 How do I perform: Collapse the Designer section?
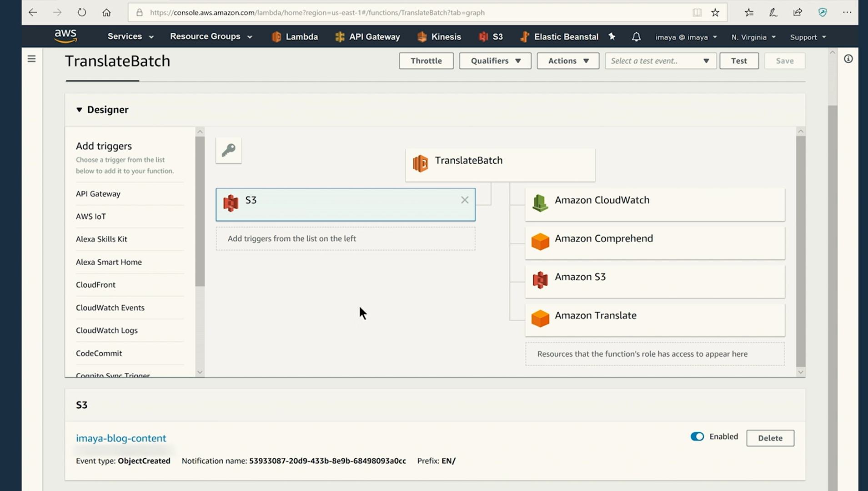coord(79,110)
